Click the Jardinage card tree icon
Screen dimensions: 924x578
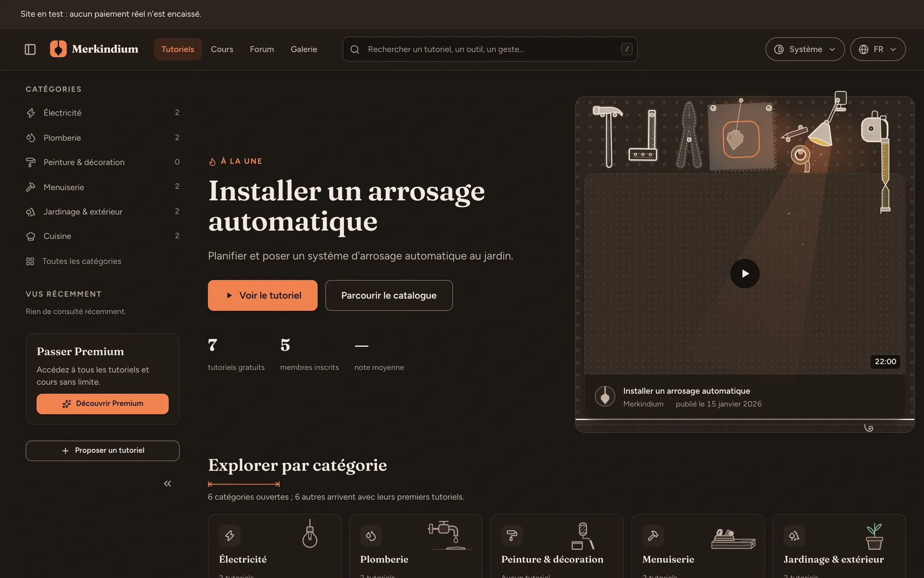[x=794, y=536]
